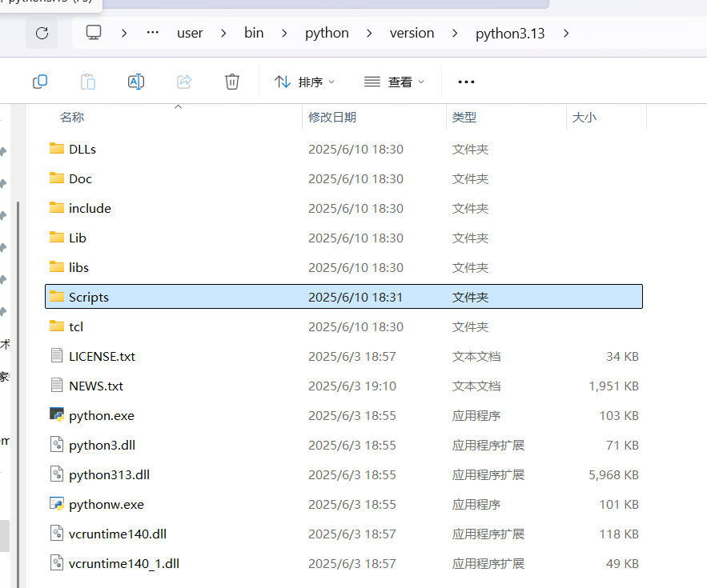Screen dimensions: 707x588
Task: Click the Paste toolbar icon
Action: (x=88, y=82)
